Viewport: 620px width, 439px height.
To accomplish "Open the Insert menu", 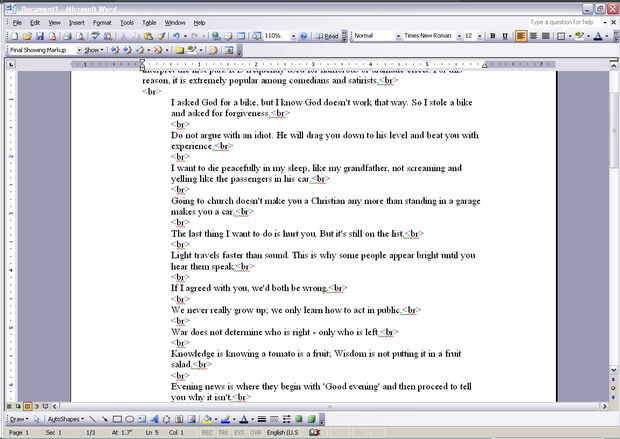I will pyautogui.click(x=77, y=23).
